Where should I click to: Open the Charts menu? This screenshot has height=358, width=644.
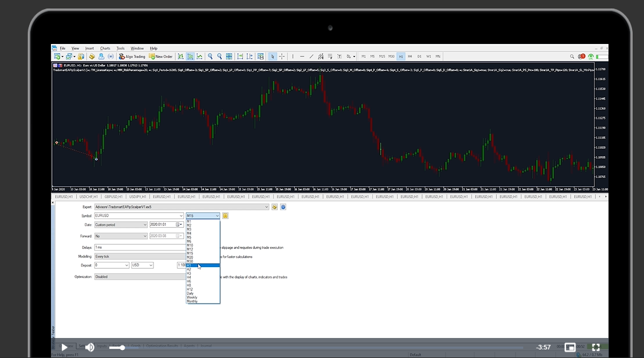(x=105, y=48)
